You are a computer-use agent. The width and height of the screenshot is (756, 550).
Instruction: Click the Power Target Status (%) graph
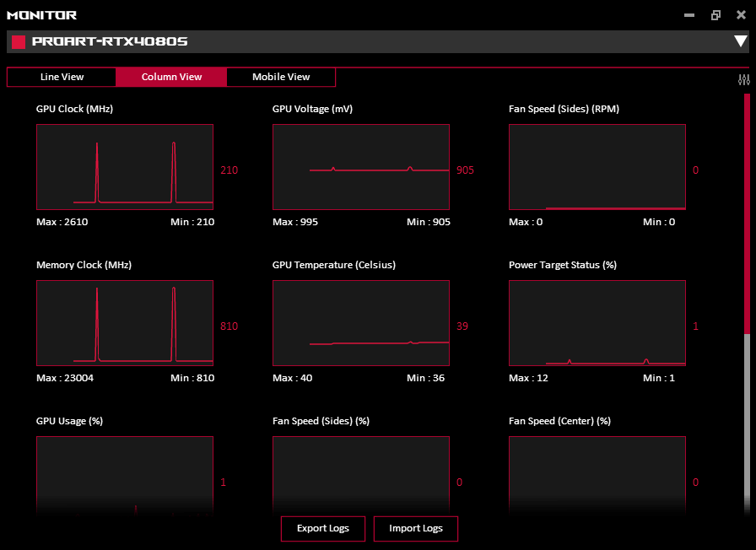pyautogui.click(x=597, y=323)
